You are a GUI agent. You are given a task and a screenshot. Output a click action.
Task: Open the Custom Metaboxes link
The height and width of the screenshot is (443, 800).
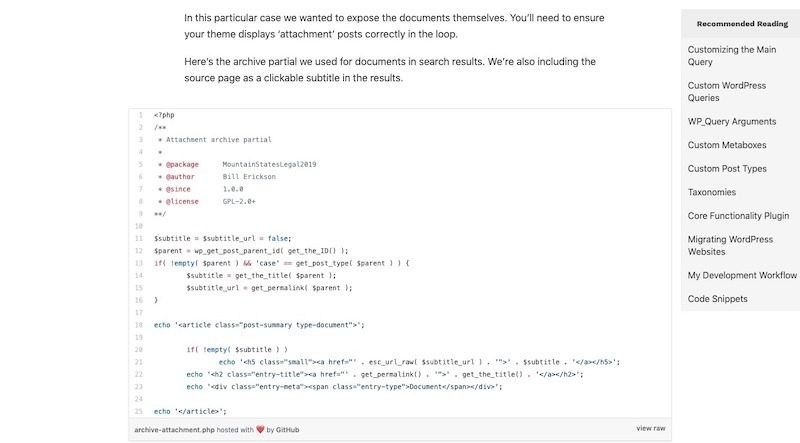click(x=727, y=145)
